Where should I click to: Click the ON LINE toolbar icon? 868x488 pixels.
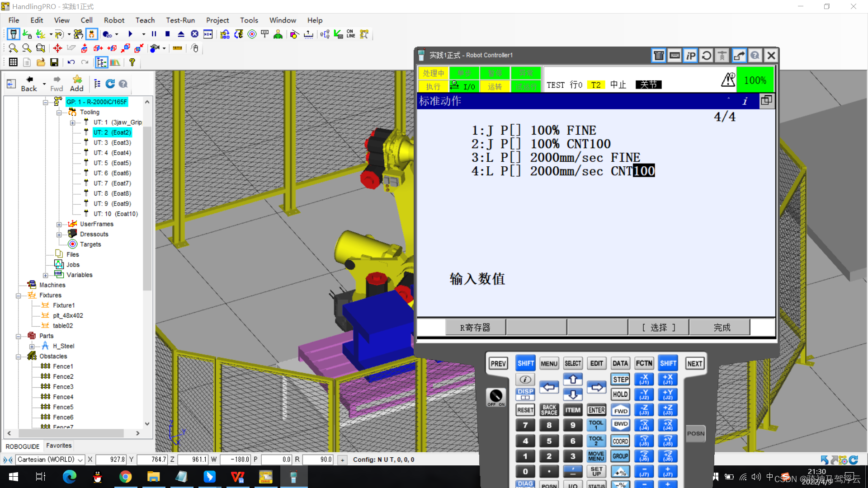[351, 34]
